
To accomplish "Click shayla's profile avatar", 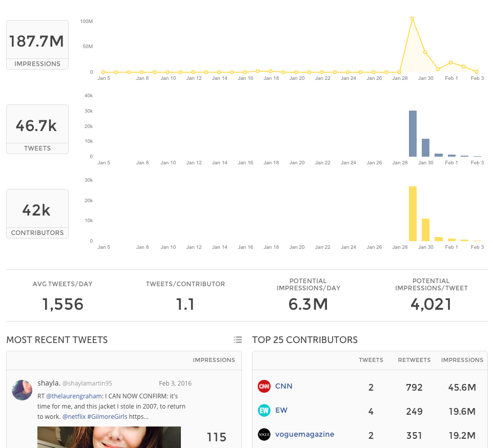I will coord(22,390).
